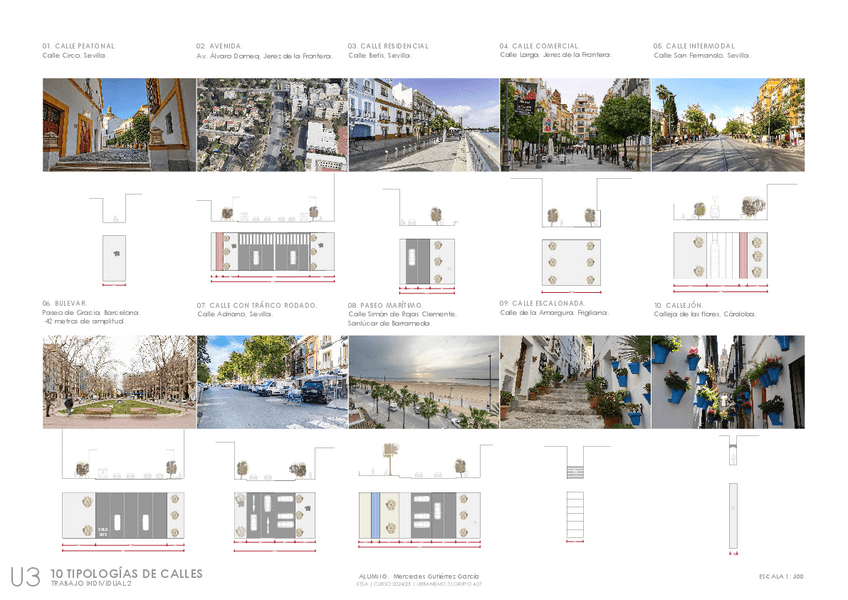The image size is (848, 600).
Task: Click the 'ESCALA 1:500' scale label
Action: pos(781,577)
